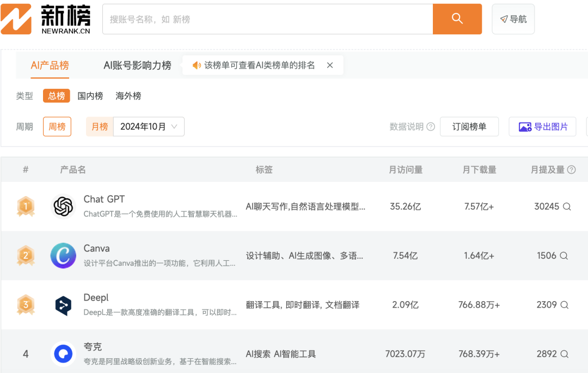Viewport: 588px width, 373px height.
Task: Click the orange search magnifier button
Action: 457,19
